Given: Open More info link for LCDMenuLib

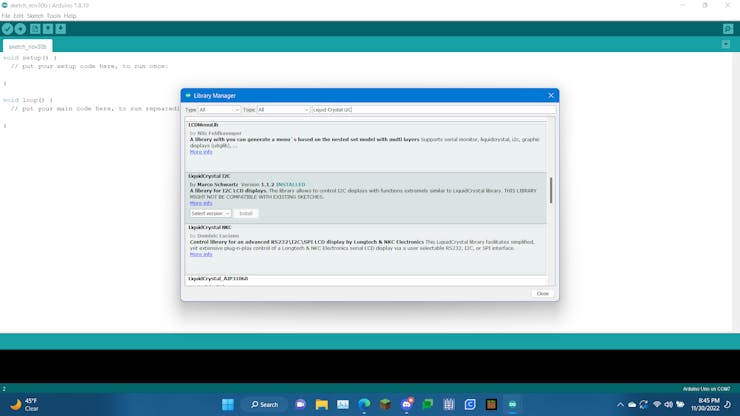Looking at the screenshot, I should click(201, 152).
